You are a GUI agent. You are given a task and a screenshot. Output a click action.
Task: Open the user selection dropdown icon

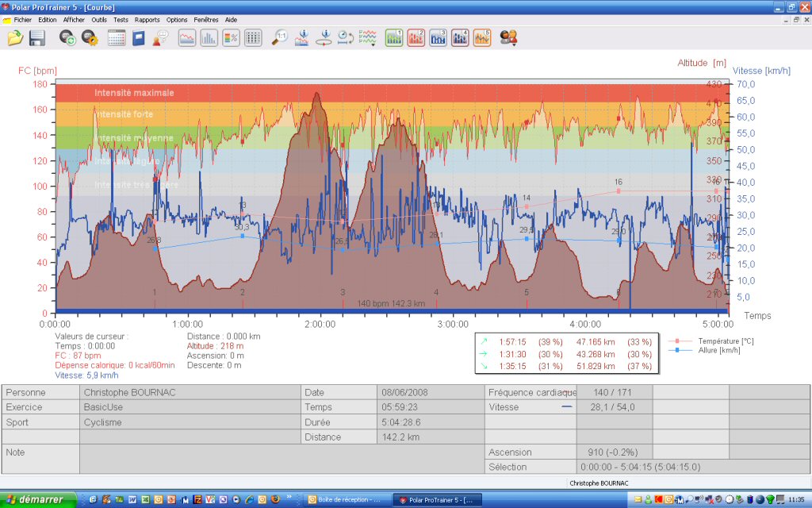pyautogui.click(x=508, y=38)
